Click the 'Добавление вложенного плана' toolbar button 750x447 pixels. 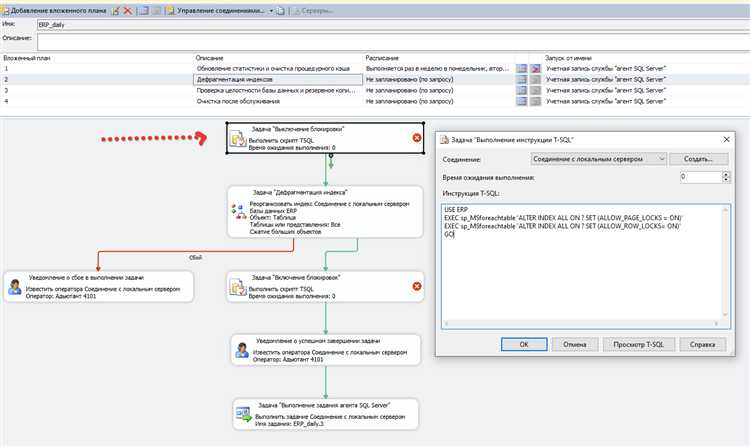[57, 9]
